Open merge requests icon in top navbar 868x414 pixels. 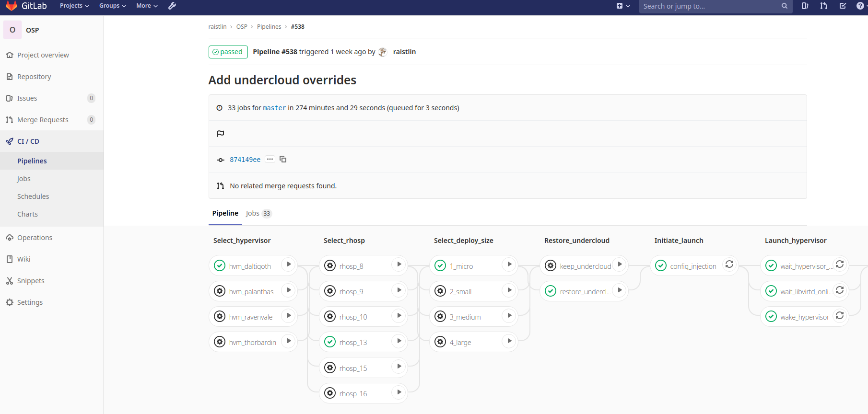click(824, 6)
